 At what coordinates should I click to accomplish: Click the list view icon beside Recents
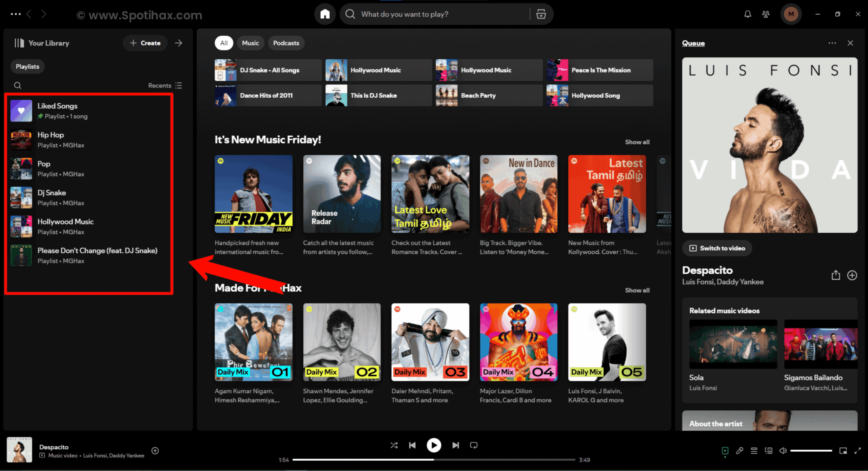(x=179, y=85)
